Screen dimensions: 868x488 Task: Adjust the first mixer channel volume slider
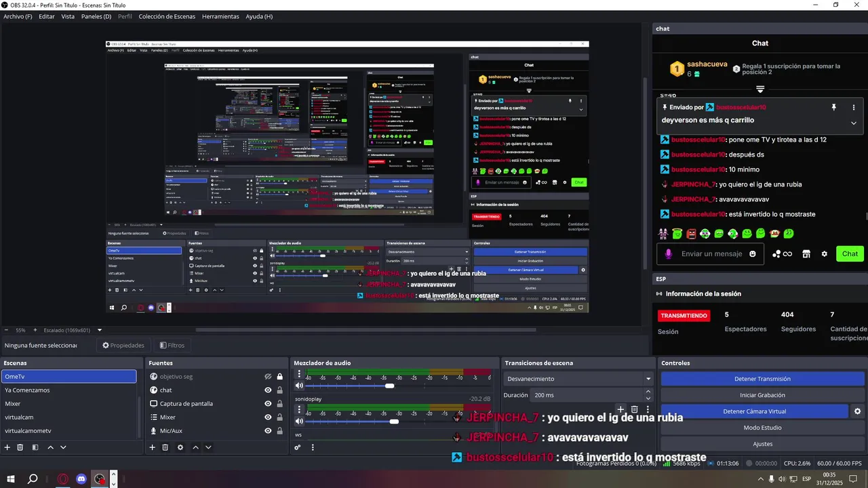389,386
